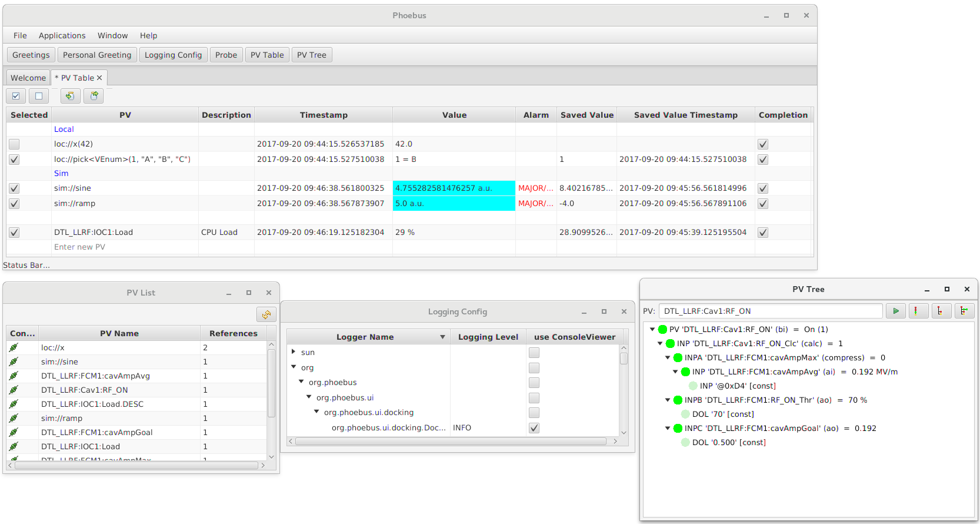
Task: Click the collapse tree icon in PV Tree
Action: pyautogui.click(x=939, y=311)
